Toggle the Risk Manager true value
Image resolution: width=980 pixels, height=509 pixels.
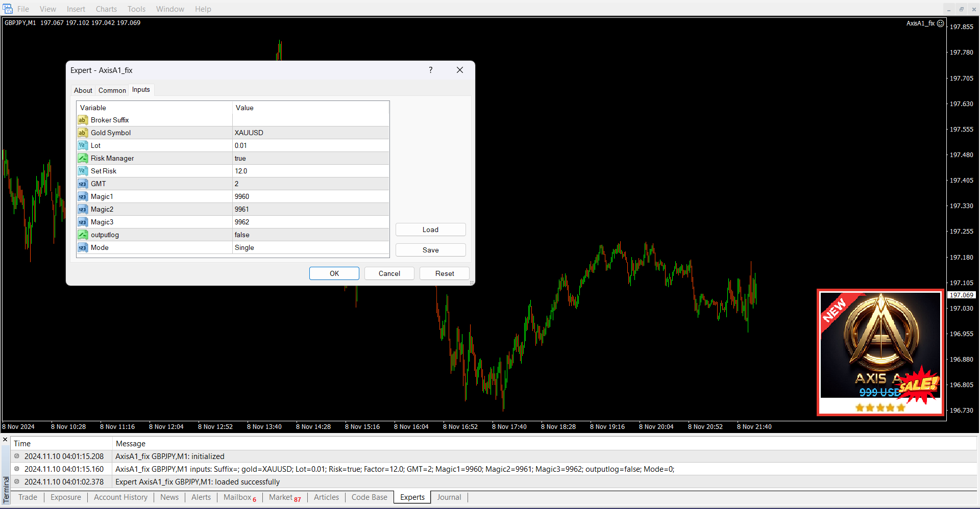(310, 158)
